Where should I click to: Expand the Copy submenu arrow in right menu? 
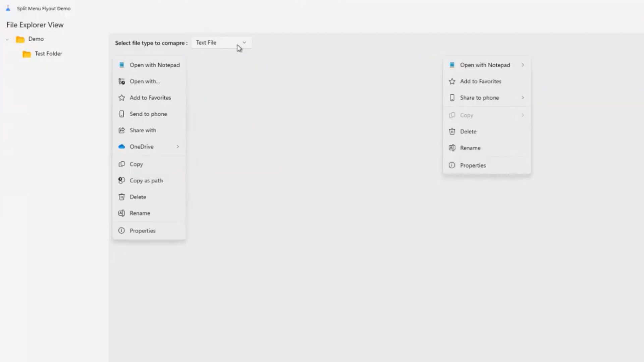[523, 115]
